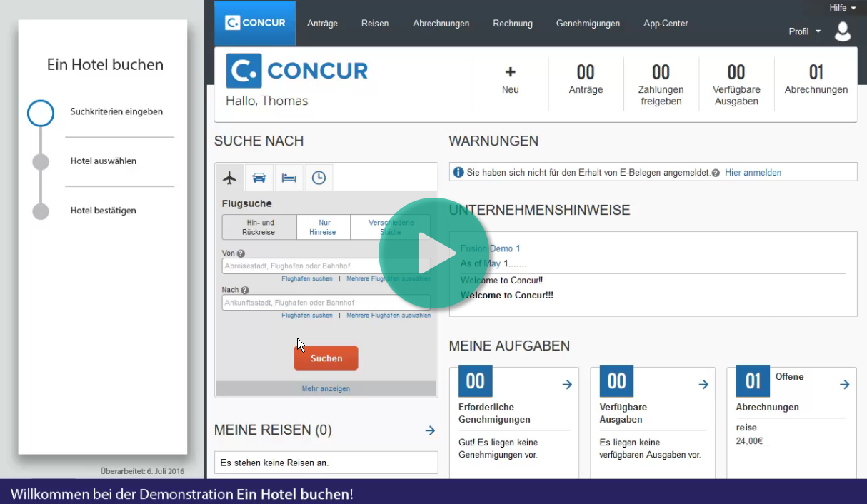Click Flughafen suchen link under Von field
The width and height of the screenshot is (867, 504).
pos(307,278)
